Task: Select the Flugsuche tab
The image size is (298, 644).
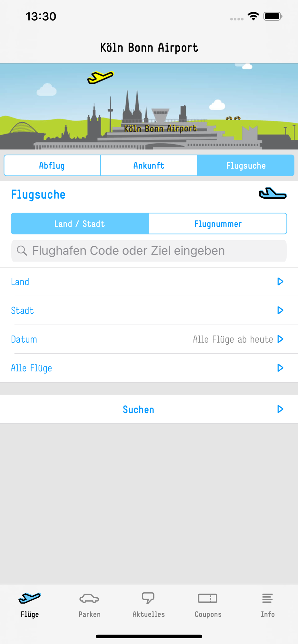Action: [x=246, y=166]
